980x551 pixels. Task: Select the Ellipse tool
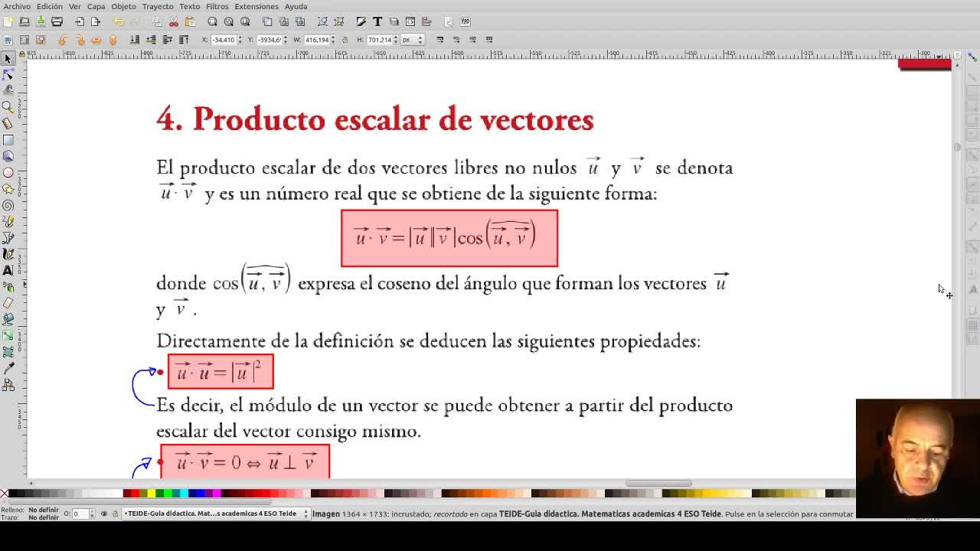pos(8,172)
